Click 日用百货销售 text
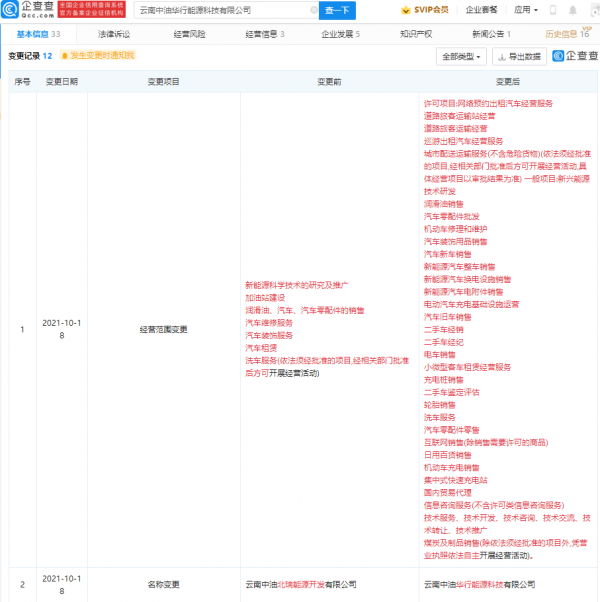 click(448, 455)
